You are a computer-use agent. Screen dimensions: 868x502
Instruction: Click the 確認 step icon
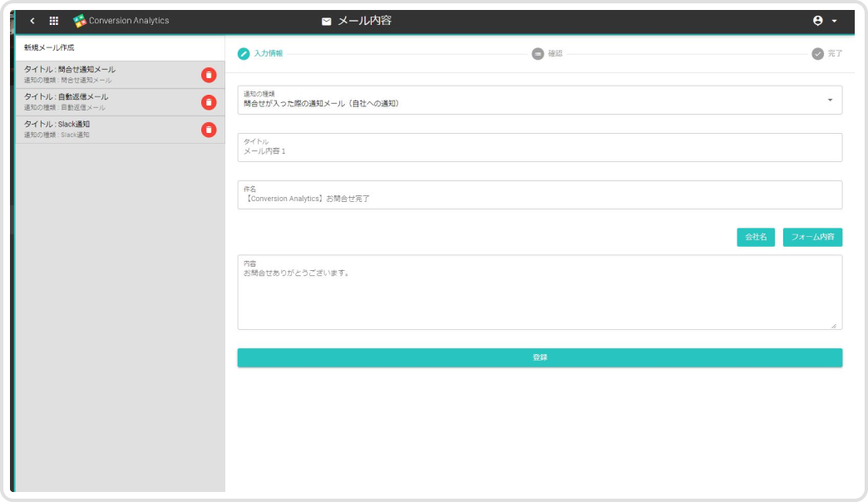pos(538,53)
